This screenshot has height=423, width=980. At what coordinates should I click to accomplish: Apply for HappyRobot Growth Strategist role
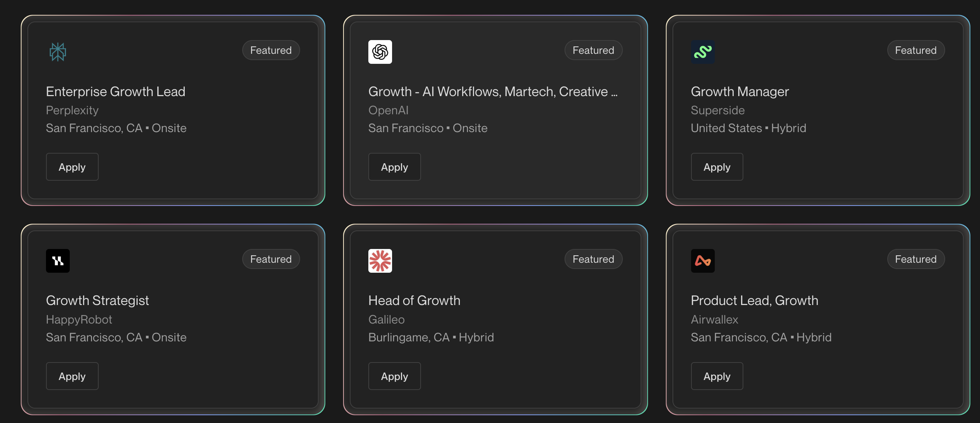[x=72, y=376]
